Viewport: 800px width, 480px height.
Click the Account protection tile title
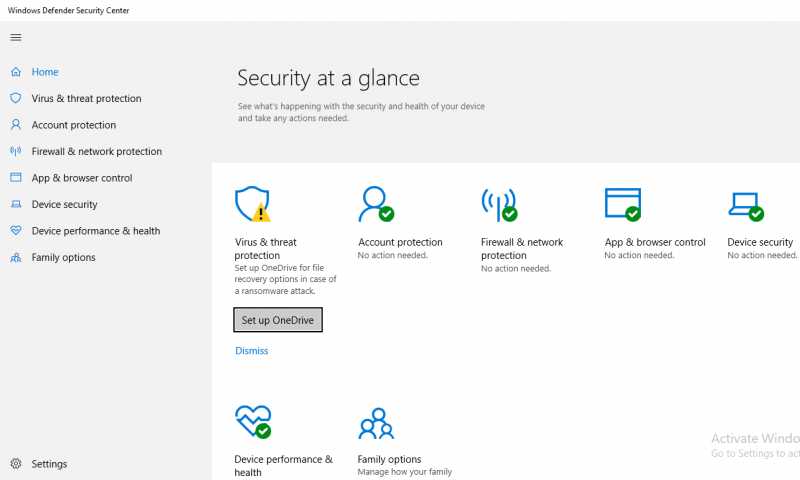pyautogui.click(x=400, y=242)
